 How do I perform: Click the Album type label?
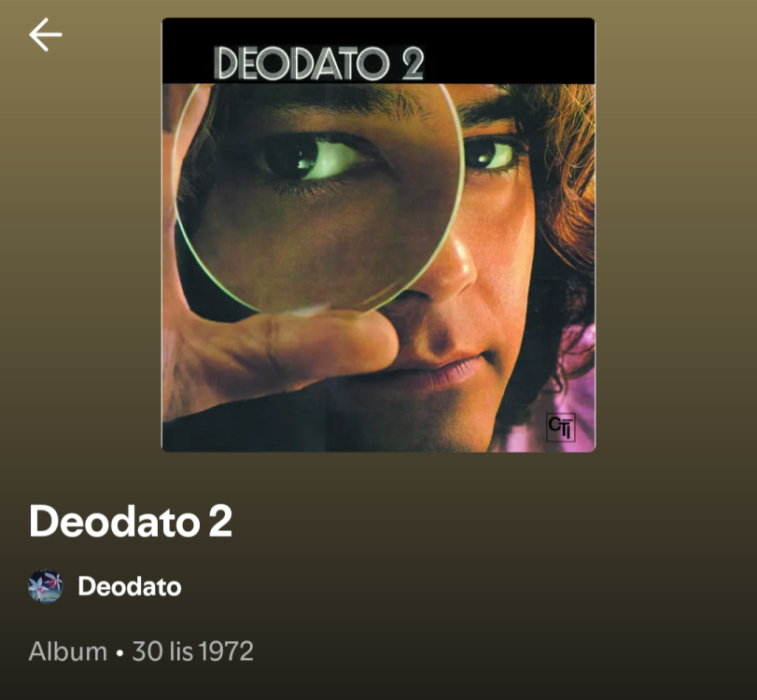[x=68, y=651]
